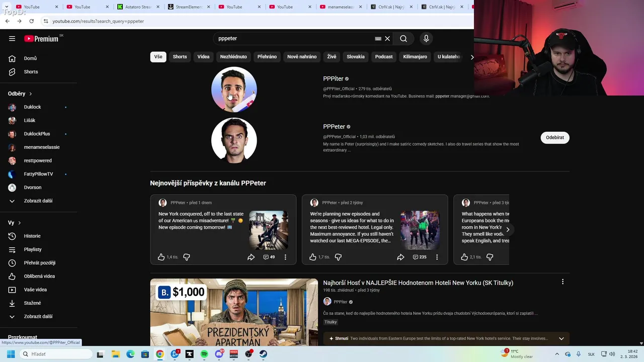
Task: Click the PPPeter channel avatar with white background
Action: click(234, 141)
